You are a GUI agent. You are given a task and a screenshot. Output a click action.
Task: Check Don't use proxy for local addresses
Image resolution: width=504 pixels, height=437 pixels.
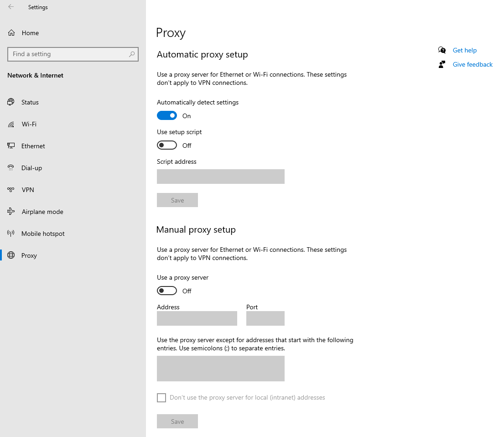[x=161, y=397]
